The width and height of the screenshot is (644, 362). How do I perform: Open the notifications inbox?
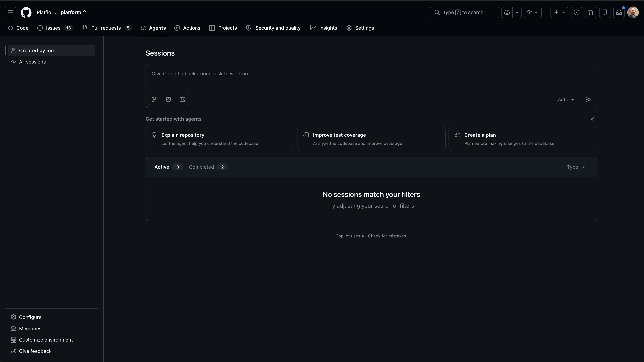(619, 12)
